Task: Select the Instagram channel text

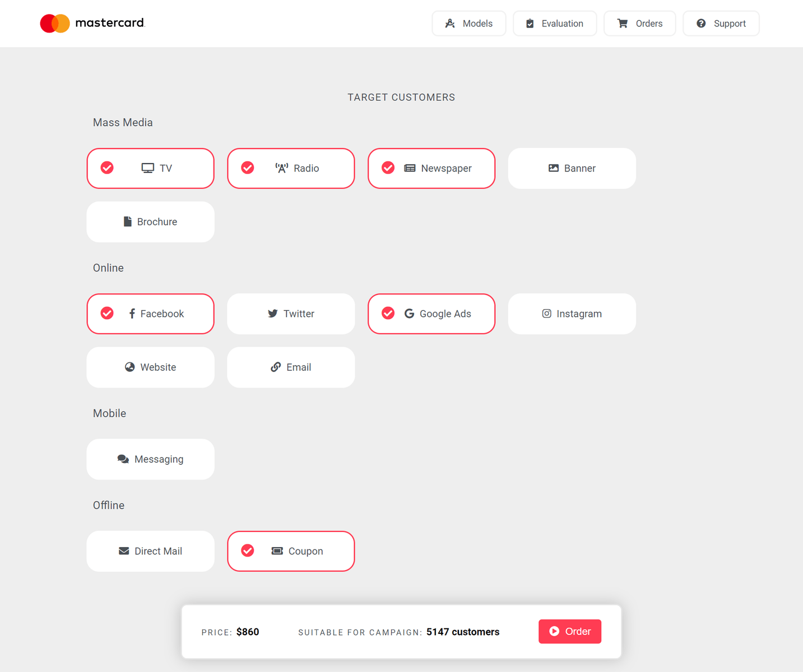Action: point(579,314)
